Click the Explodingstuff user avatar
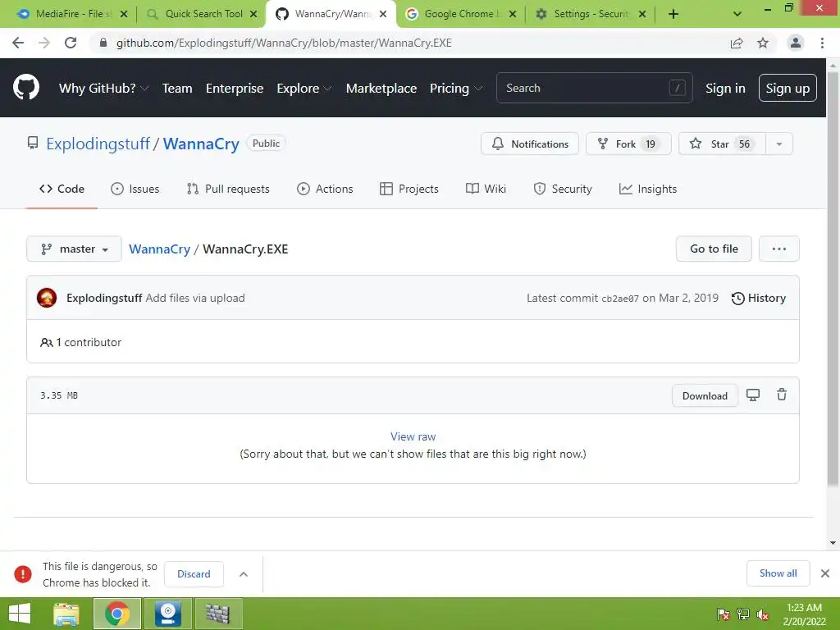The image size is (840, 630). 47,298
